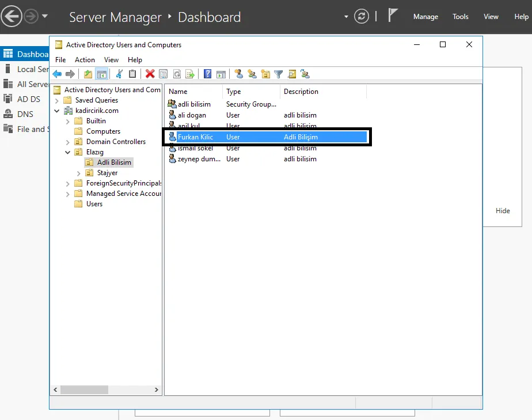Screen dimensions: 532x420
Task: Open Server Manager notifications flag
Action: pos(393,16)
